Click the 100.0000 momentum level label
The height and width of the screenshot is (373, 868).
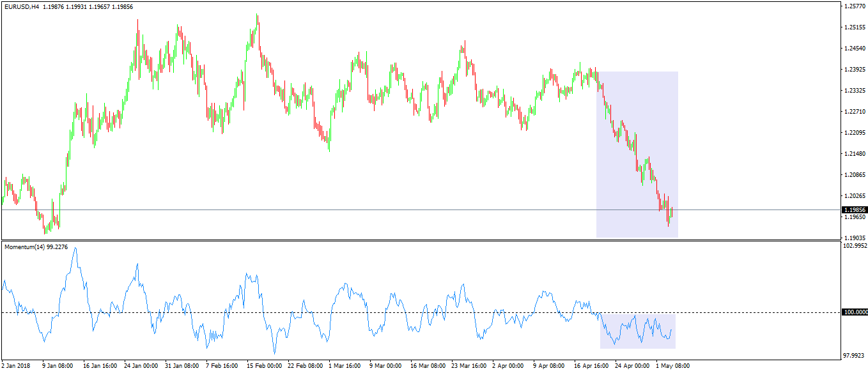tap(855, 312)
